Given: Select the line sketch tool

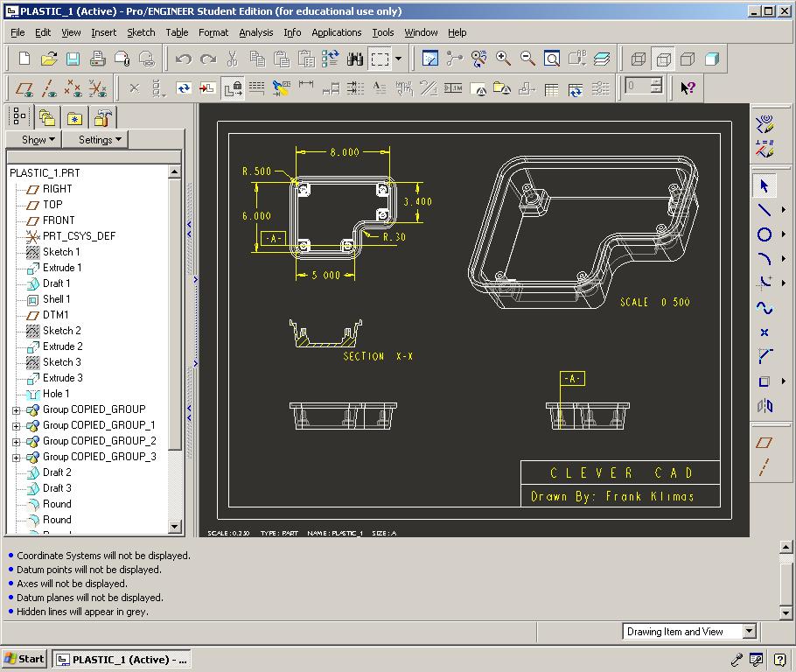Looking at the screenshot, I should [x=764, y=210].
